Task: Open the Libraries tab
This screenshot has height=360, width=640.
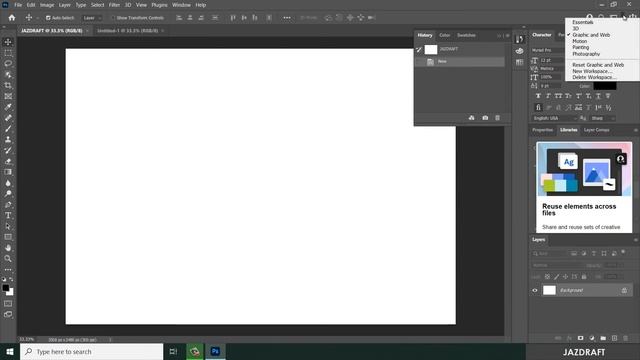Action: click(x=569, y=130)
